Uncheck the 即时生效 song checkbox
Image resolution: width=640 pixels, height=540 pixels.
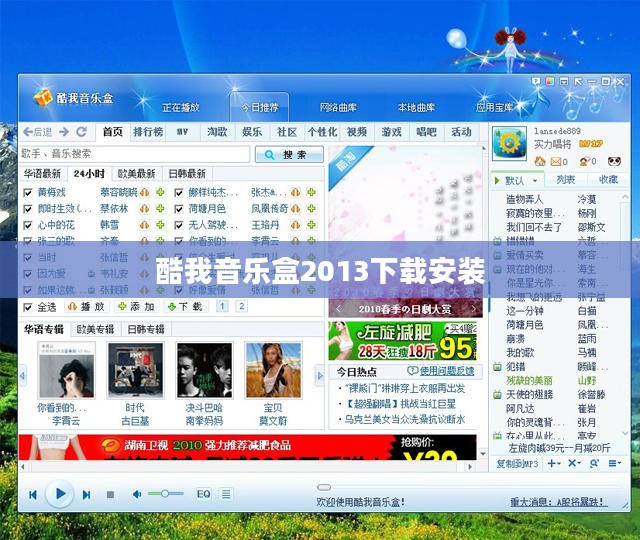pos(28,209)
